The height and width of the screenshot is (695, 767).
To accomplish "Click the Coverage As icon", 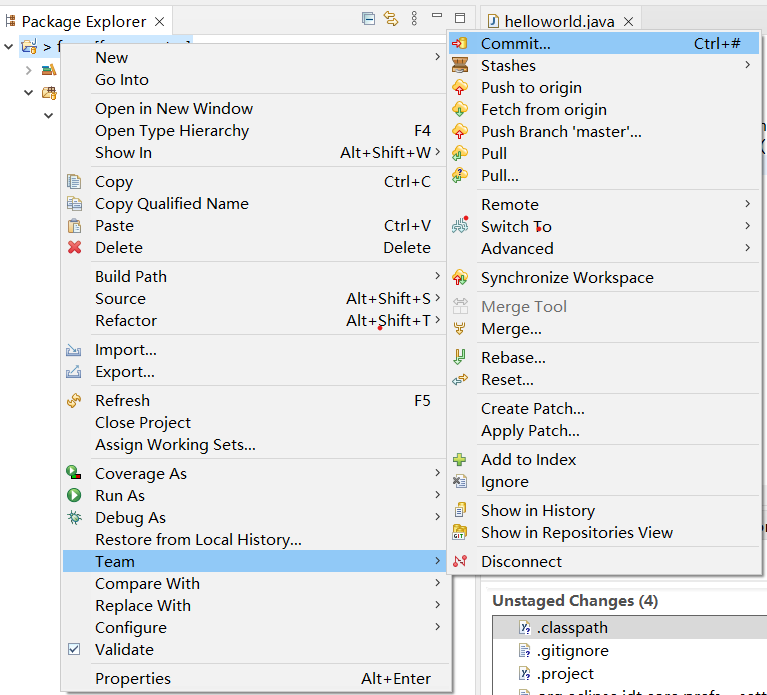I will click(x=74, y=472).
